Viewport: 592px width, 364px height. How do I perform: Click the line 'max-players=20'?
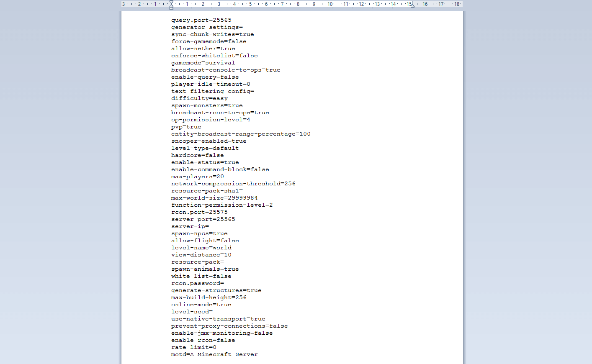[x=198, y=177]
